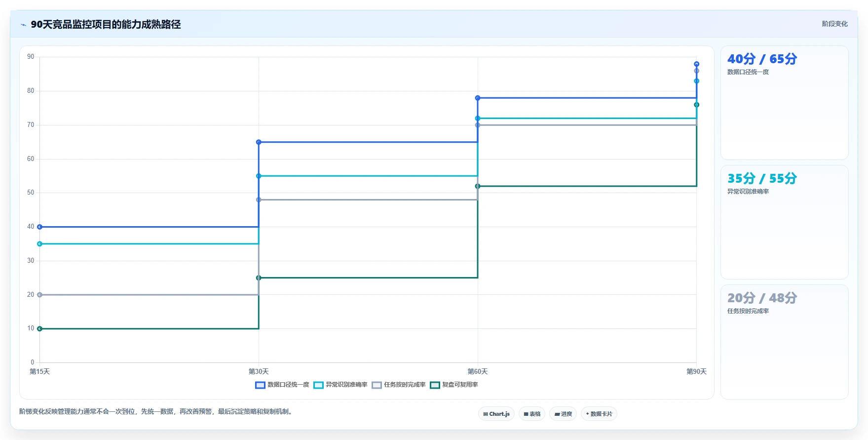Click the 90 y-axis tick label
Screen dimensions: 868x440
point(31,57)
